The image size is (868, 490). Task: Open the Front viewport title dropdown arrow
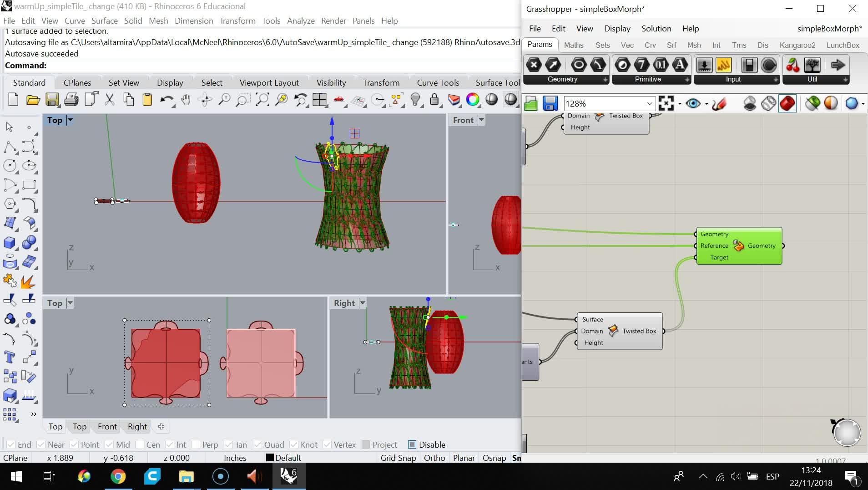click(x=481, y=120)
